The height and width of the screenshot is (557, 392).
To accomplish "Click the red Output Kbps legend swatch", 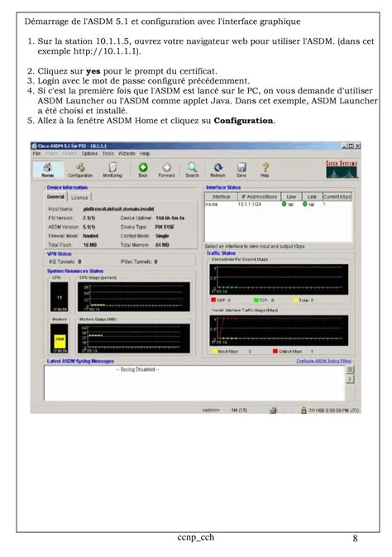I will (x=275, y=351).
